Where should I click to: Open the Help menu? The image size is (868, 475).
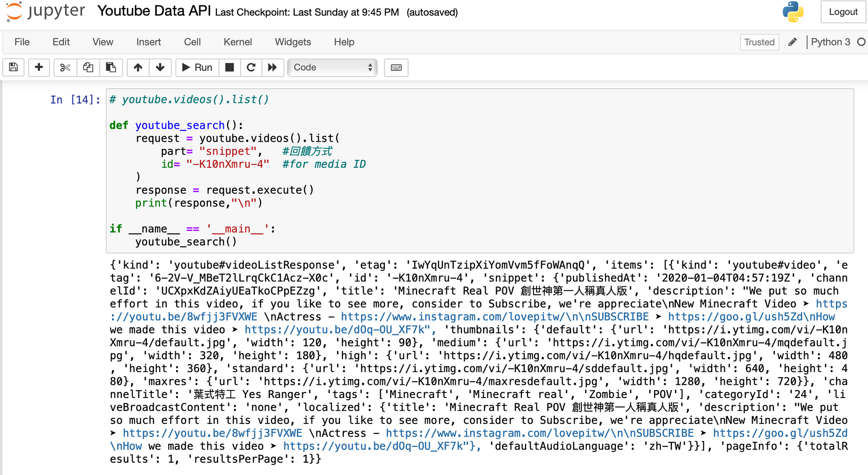pos(344,42)
